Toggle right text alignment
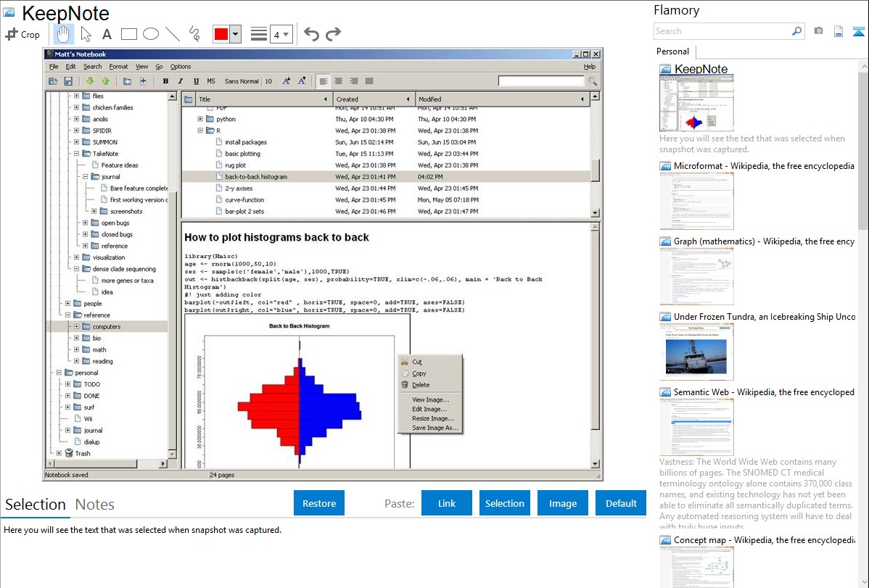 pos(353,81)
